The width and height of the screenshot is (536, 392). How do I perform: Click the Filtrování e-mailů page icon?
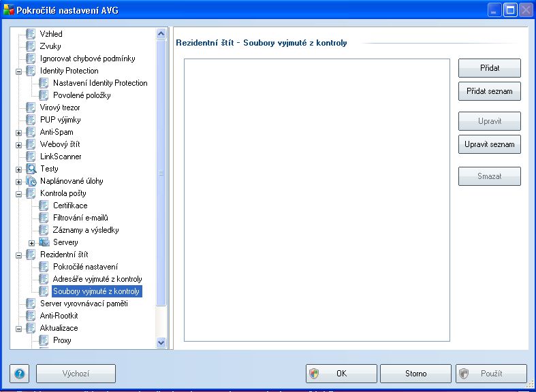(x=44, y=218)
